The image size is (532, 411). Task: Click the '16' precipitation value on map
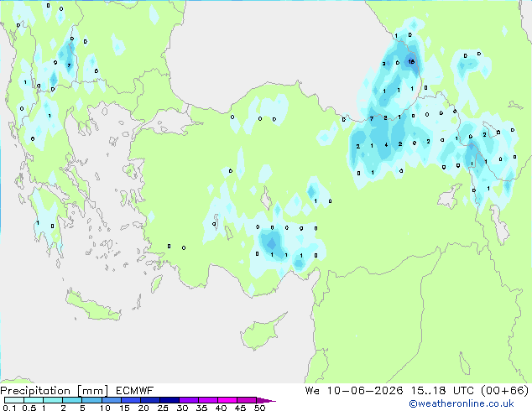[x=411, y=62]
